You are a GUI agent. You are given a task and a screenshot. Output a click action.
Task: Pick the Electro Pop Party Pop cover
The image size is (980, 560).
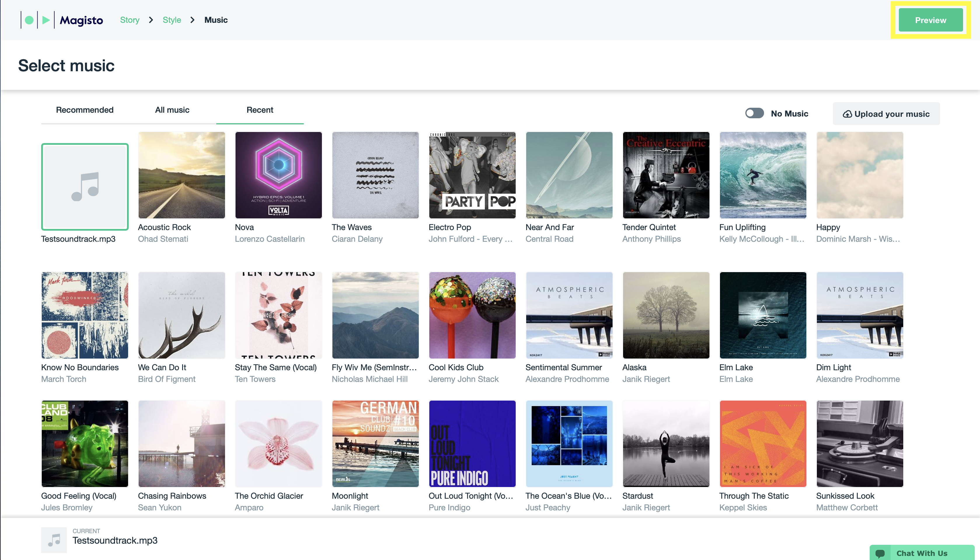(472, 175)
